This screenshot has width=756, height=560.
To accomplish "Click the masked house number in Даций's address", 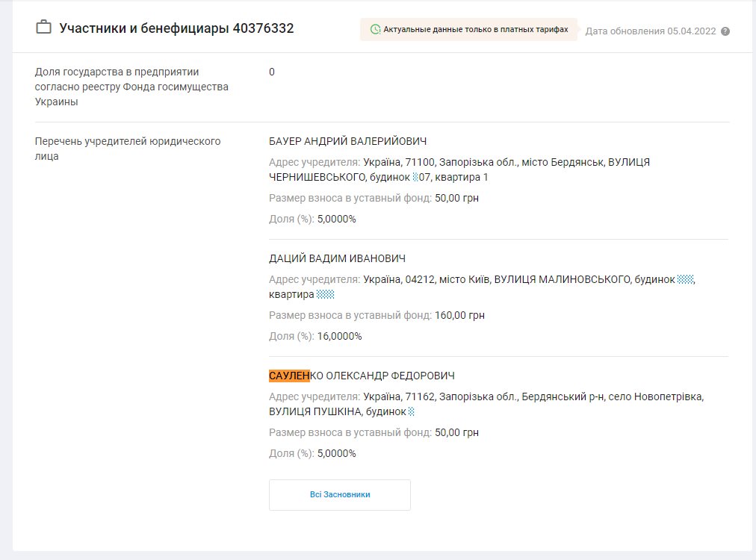I will tap(686, 279).
